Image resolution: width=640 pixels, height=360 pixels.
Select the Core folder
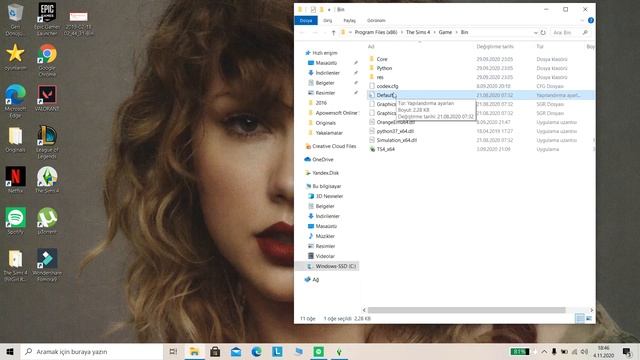tap(382, 59)
